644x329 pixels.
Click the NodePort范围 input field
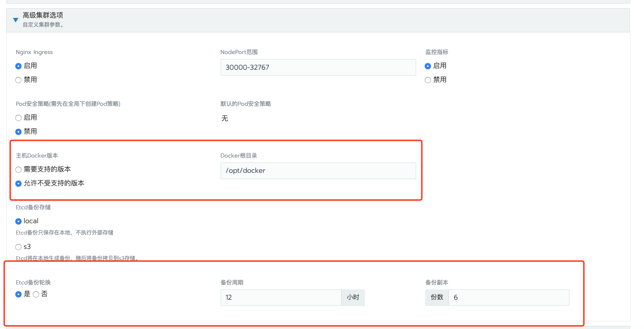318,68
